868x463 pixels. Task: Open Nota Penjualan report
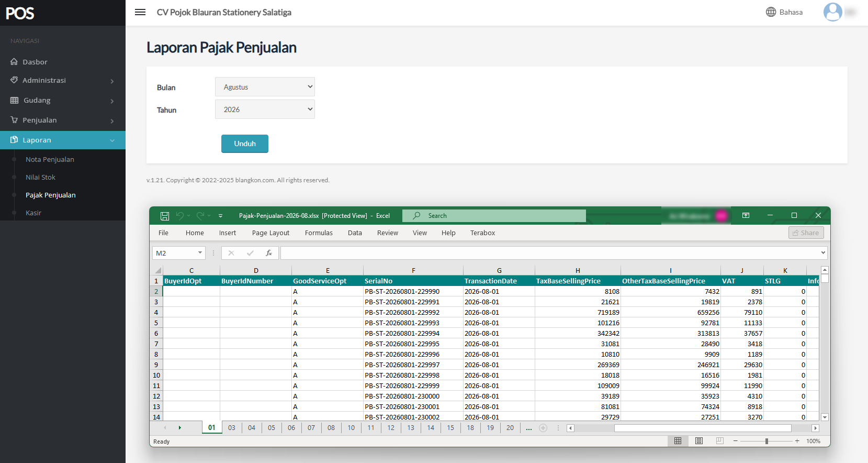click(50, 159)
